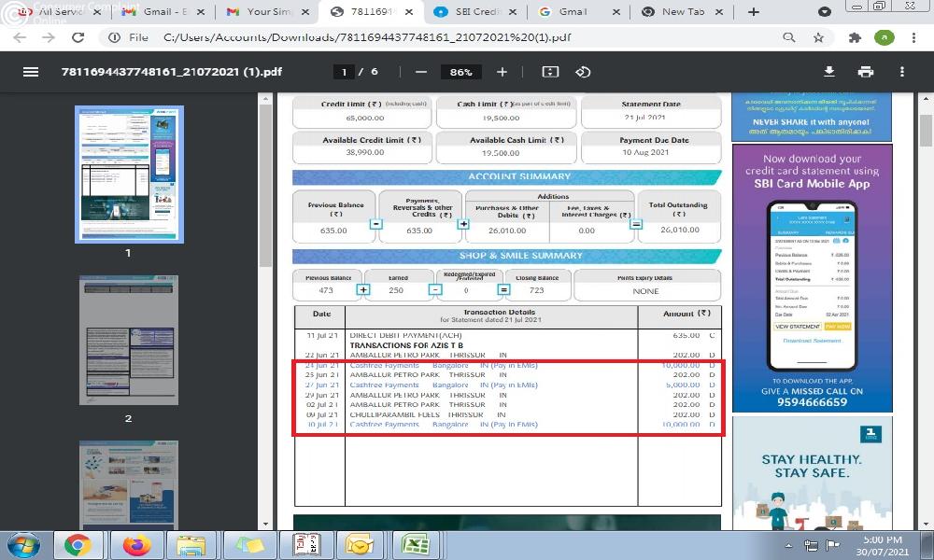The width and height of the screenshot is (934, 560).
Task: Print the PDF statement
Action: [866, 72]
